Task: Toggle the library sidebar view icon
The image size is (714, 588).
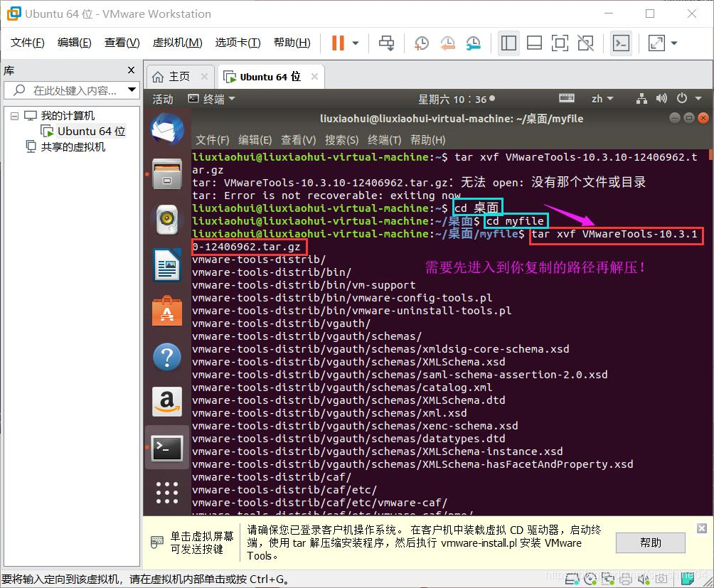Action: tap(508, 43)
